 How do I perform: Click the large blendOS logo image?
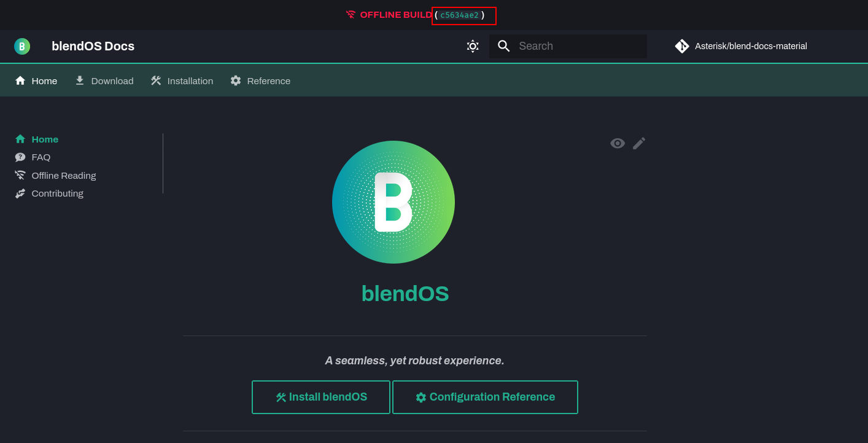393,202
